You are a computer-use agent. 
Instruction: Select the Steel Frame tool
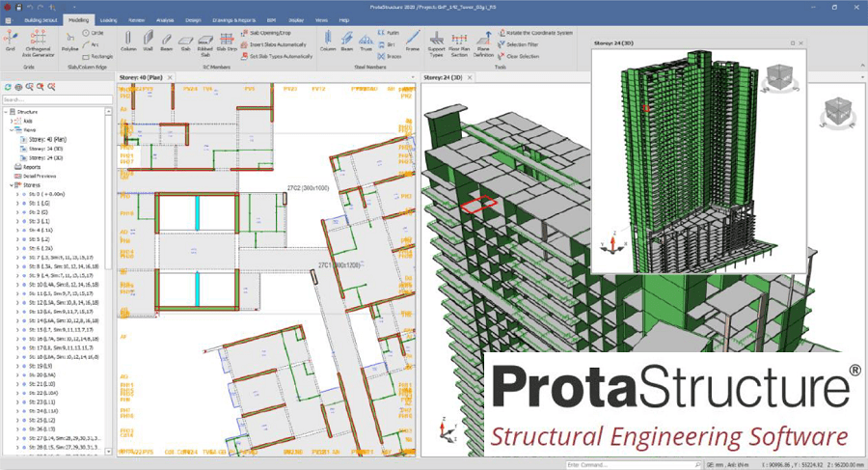413,41
